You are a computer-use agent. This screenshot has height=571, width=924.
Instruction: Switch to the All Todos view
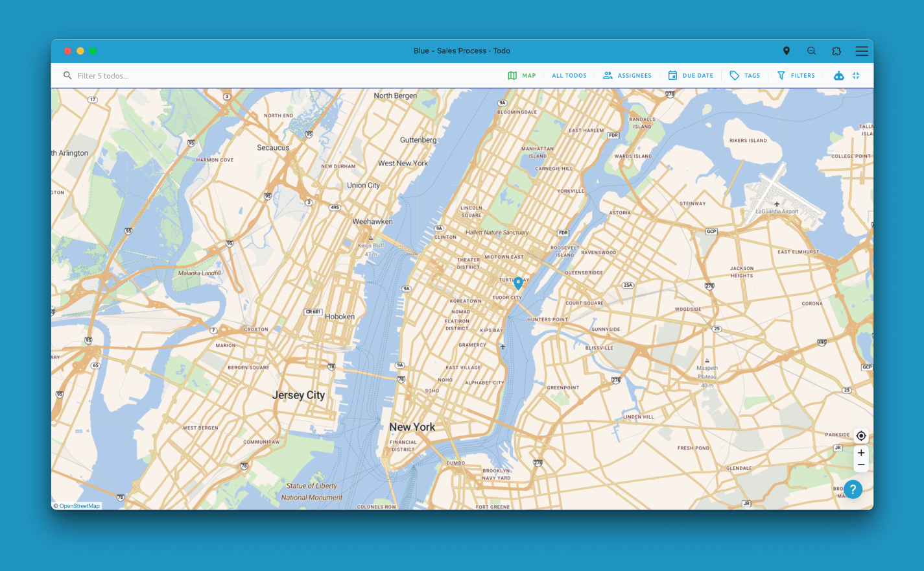click(569, 75)
